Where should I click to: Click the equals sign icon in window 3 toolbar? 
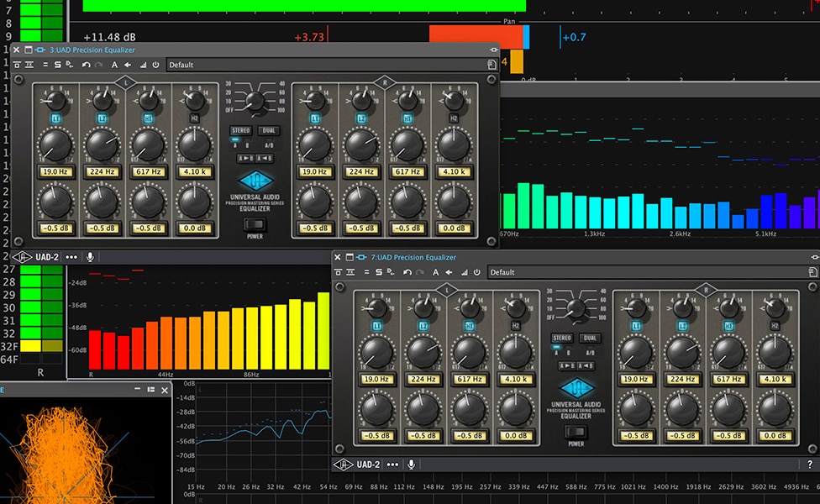tap(45, 65)
